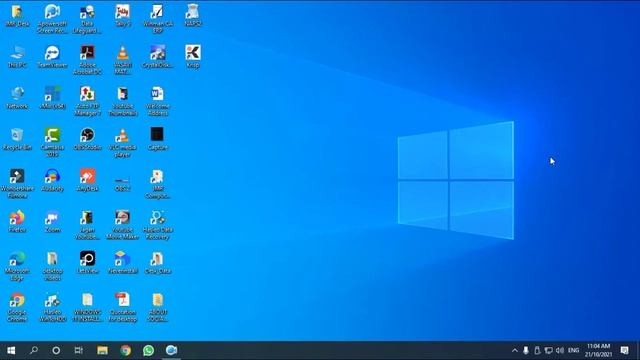
Task: Click the microphone tray icon
Action: coord(526,350)
